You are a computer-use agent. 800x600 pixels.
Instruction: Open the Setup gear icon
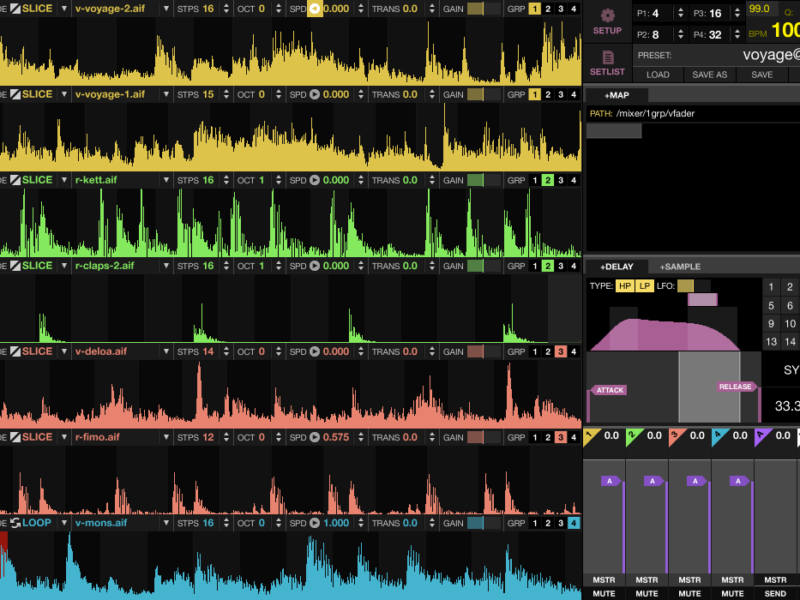coord(607,15)
